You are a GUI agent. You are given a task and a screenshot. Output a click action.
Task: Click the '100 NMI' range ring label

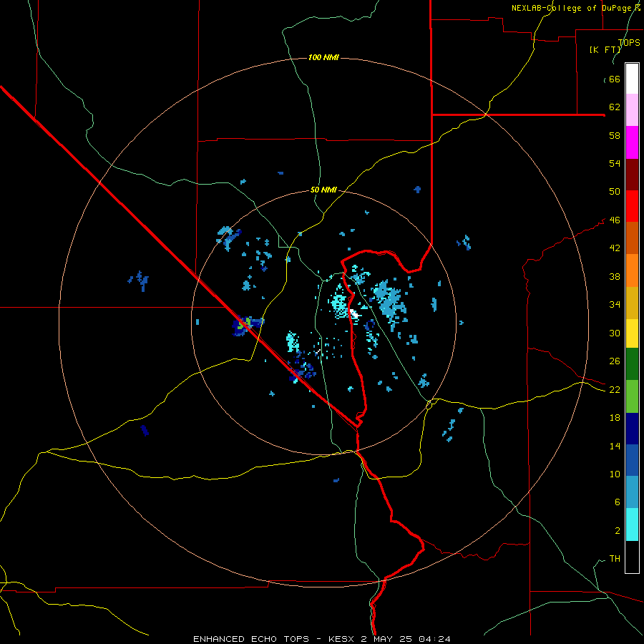click(x=323, y=57)
